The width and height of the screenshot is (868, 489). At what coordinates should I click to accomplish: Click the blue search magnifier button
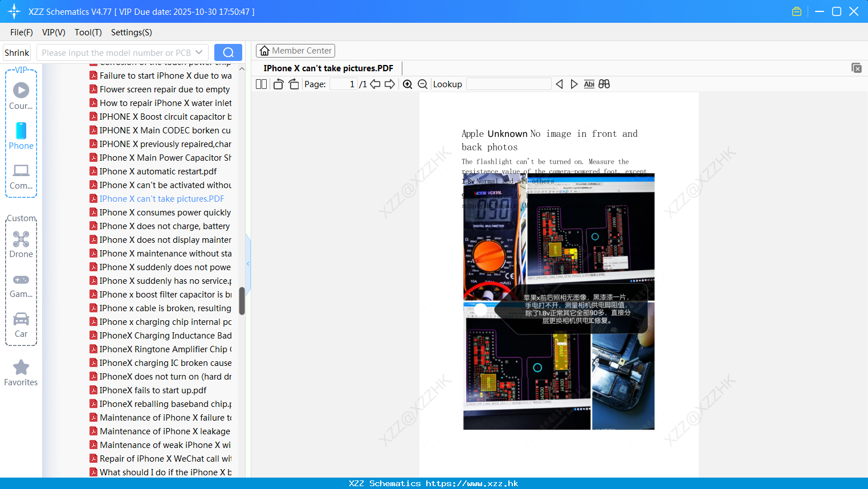pos(228,52)
